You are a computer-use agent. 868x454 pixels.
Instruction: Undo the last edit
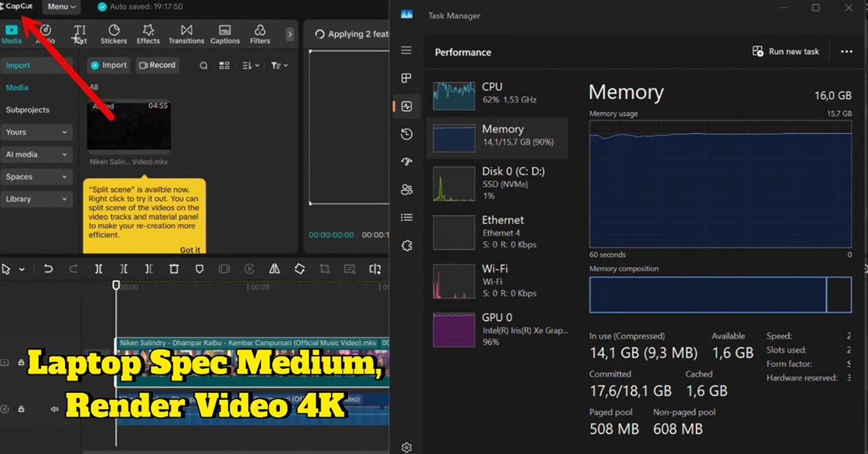[48, 269]
